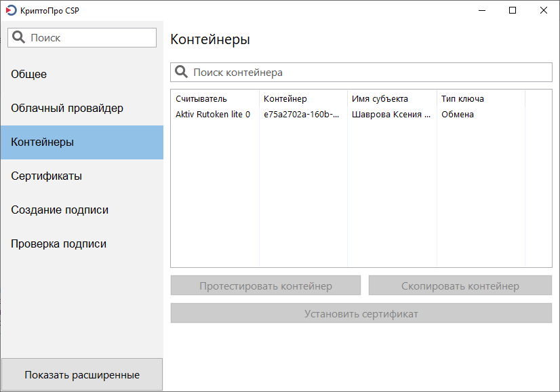Click the Шаврова Ксения subject cell
This screenshot has height=392, width=560.
click(x=391, y=115)
